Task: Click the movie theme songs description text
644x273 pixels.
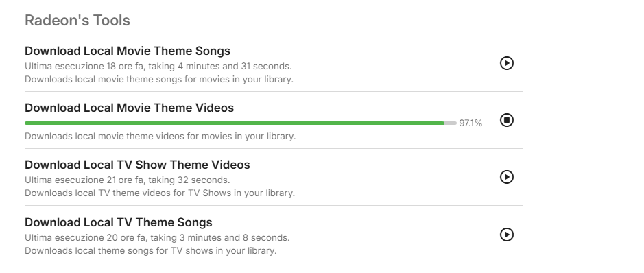Action: 159,80
